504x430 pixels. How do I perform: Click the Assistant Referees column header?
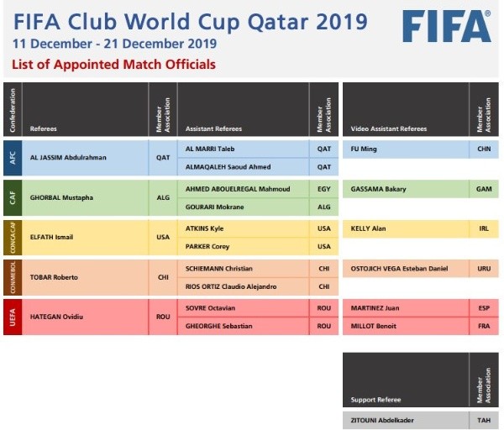213,128
